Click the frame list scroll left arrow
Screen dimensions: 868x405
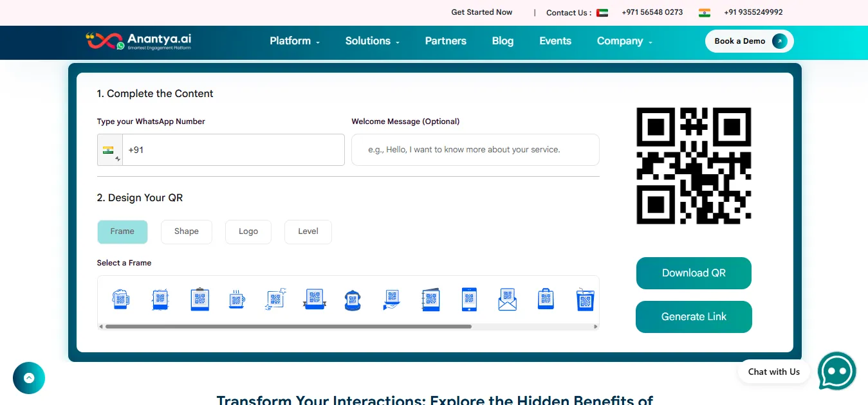click(x=100, y=327)
